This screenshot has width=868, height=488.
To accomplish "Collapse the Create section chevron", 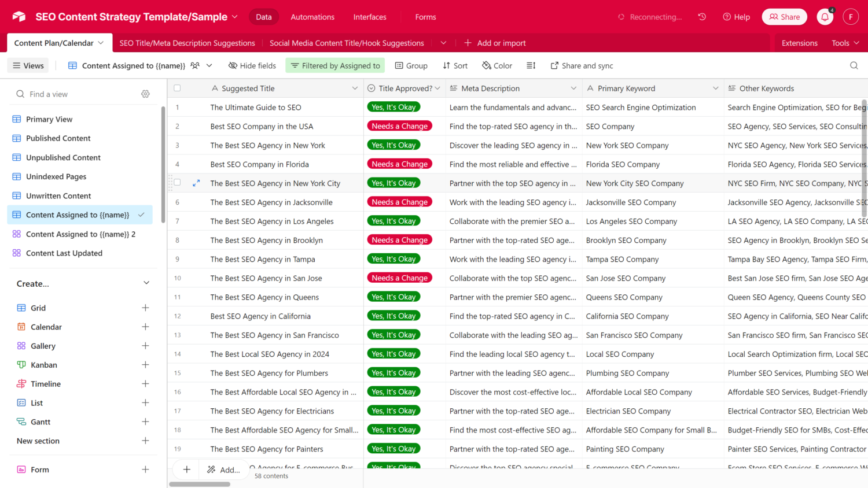I will 146,283.
